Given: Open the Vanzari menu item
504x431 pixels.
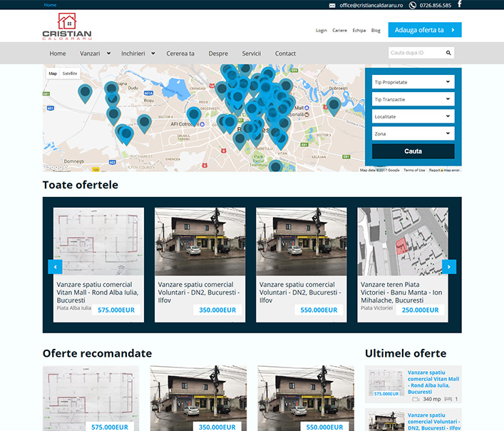Looking at the screenshot, I should (x=90, y=54).
